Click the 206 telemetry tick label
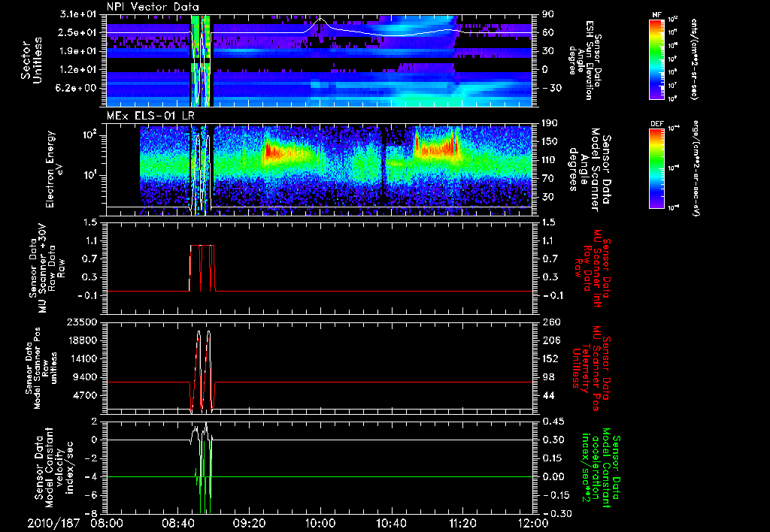The width and height of the screenshot is (770, 532). 550,340
